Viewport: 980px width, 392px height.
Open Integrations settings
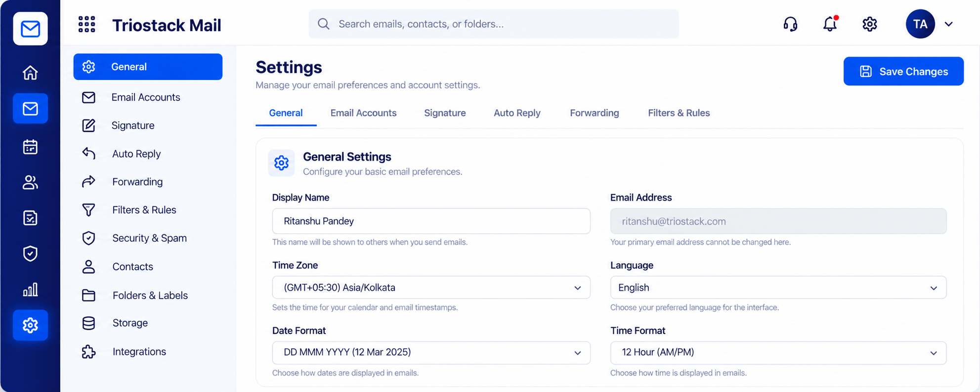point(148,352)
